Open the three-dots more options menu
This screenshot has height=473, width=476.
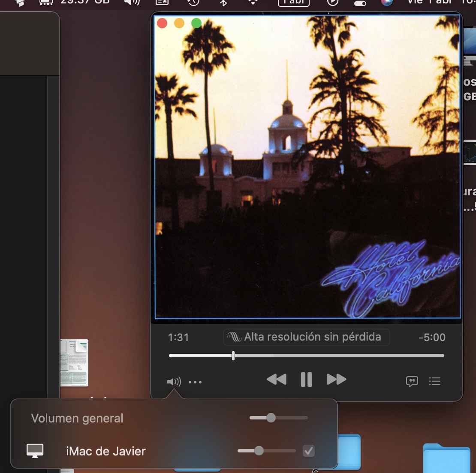click(195, 382)
